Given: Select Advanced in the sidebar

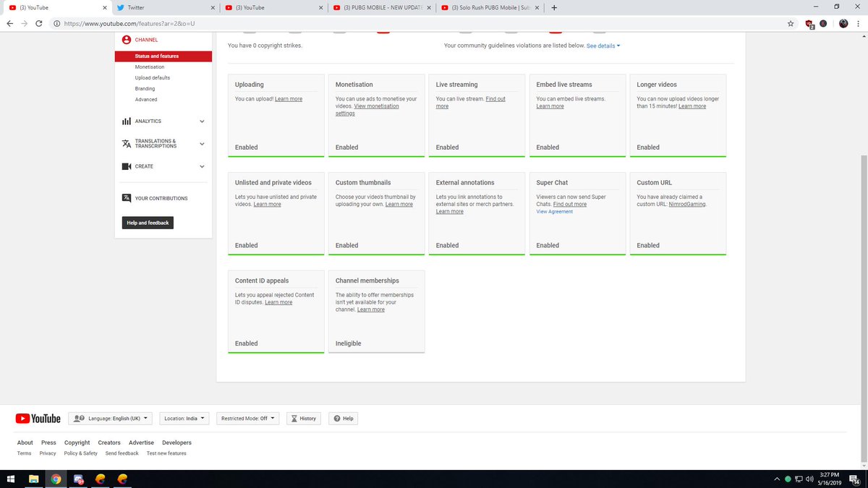Looking at the screenshot, I should [x=145, y=99].
